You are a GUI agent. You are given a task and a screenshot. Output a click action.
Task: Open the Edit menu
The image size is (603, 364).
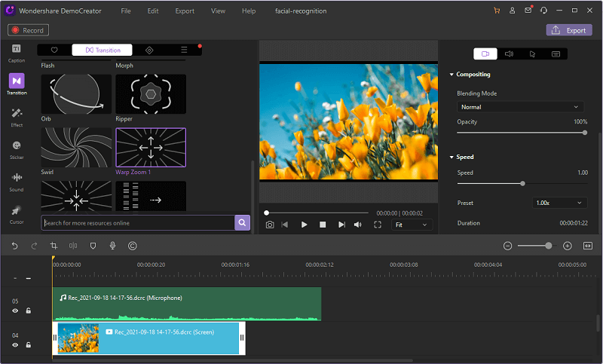pos(153,11)
